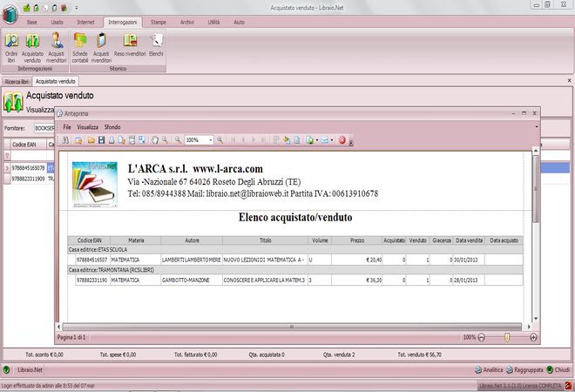Select the Ricerca libri document tab

coord(17,82)
